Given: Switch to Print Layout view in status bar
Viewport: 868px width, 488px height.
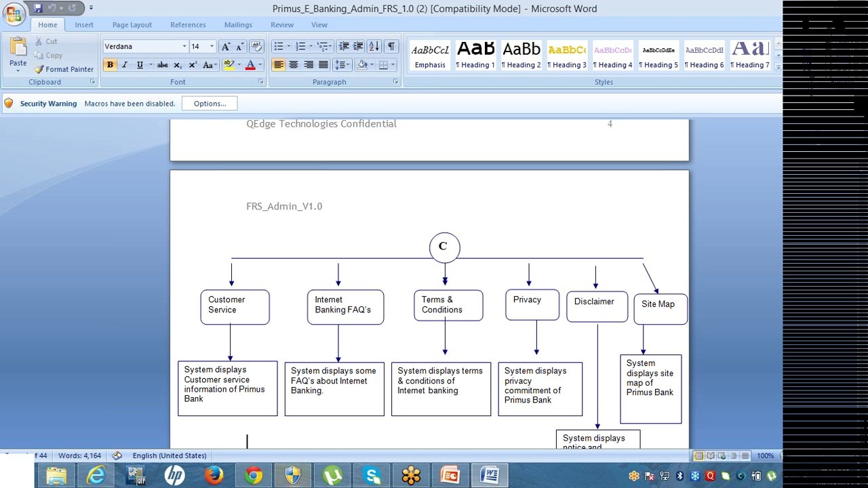Looking at the screenshot, I should coord(699,455).
